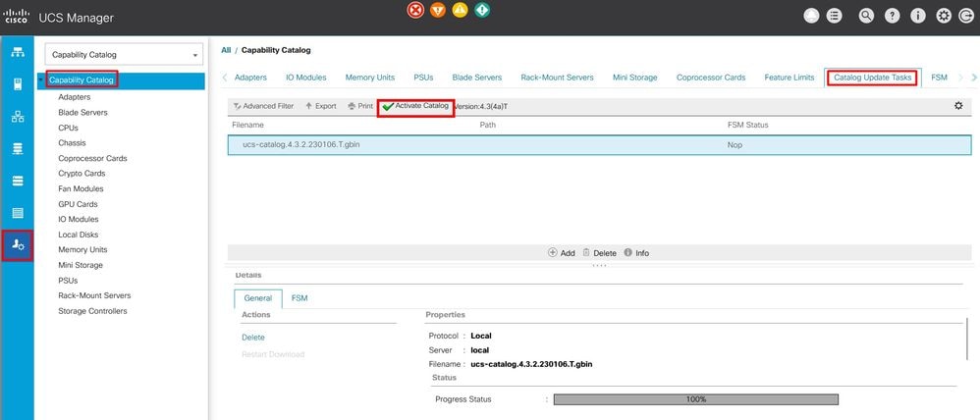Viewport: 980px width, 420px height.
Task: Open the user profile icon in header
Action: click(811, 17)
